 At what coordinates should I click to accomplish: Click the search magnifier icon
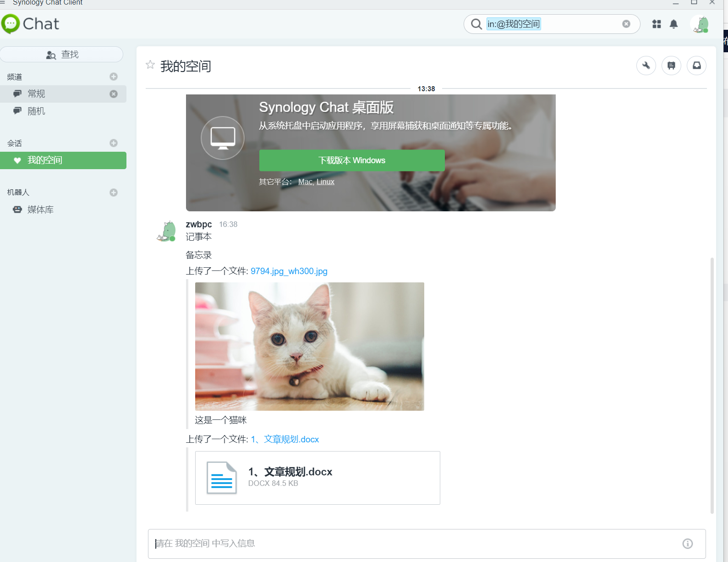point(476,24)
